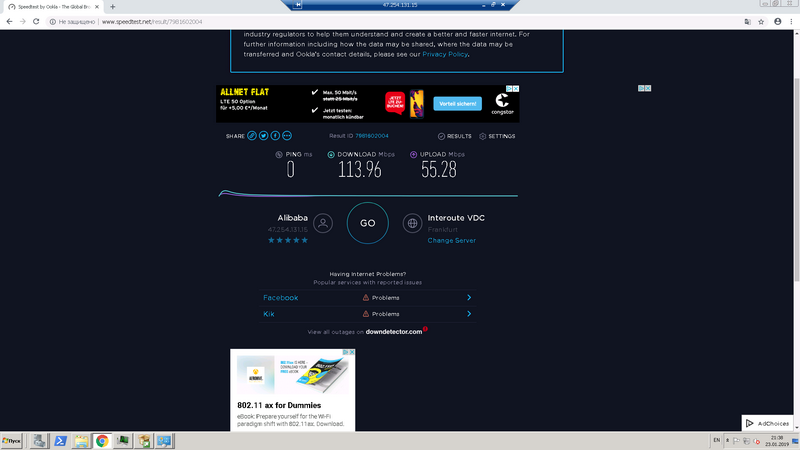Open Kik outage report link
The height and width of the screenshot is (450, 800).
[269, 314]
